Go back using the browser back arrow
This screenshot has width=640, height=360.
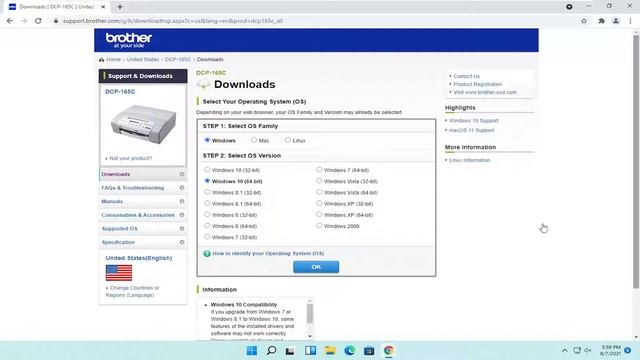tap(10, 21)
